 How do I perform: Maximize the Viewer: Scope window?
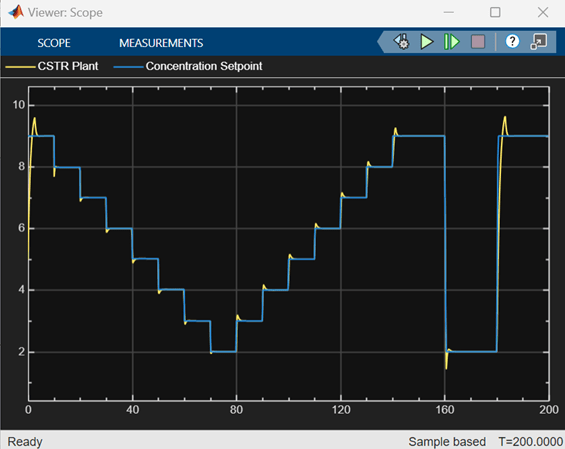point(495,12)
